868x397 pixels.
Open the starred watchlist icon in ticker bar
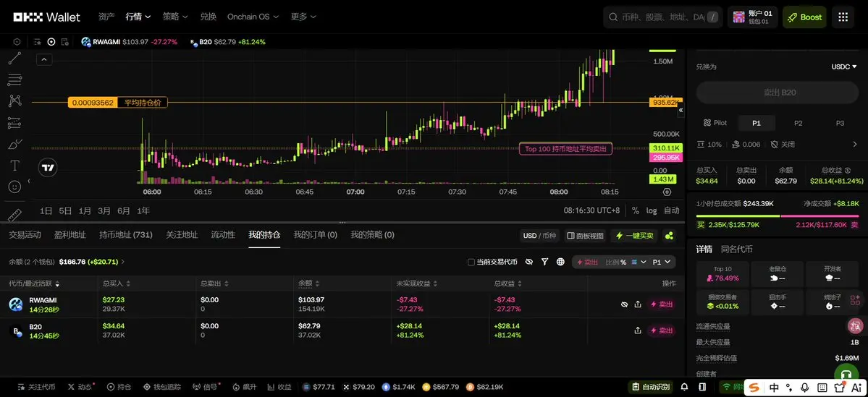pos(38,41)
